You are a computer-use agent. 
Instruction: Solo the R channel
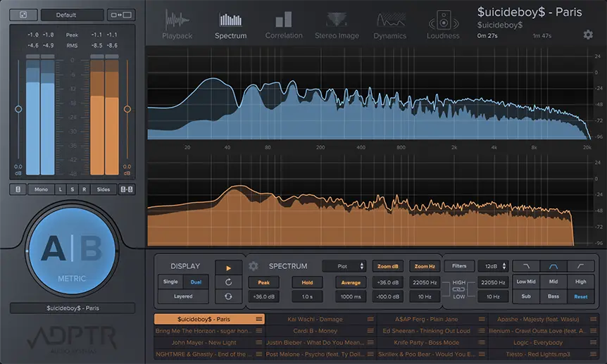(84, 189)
